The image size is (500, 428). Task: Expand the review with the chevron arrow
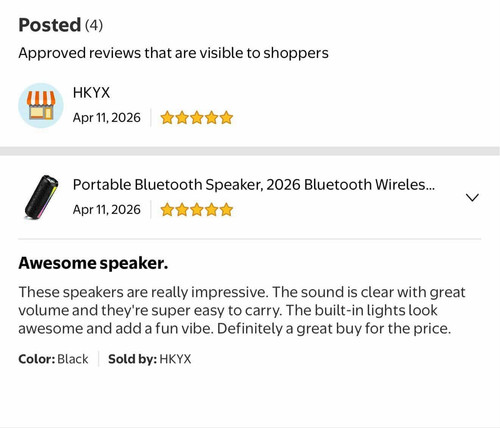tap(472, 197)
